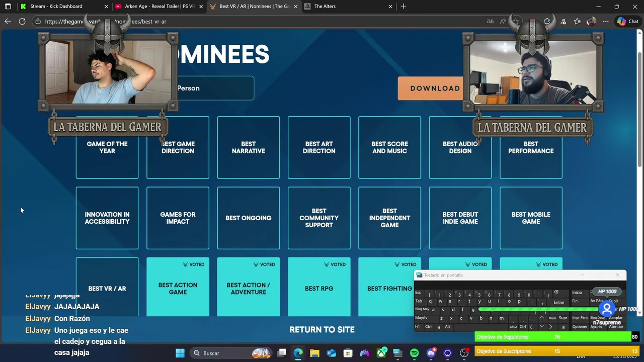
Task: Toggle Bloq Mayús on the on-screen keyboard
Action: (x=423, y=310)
